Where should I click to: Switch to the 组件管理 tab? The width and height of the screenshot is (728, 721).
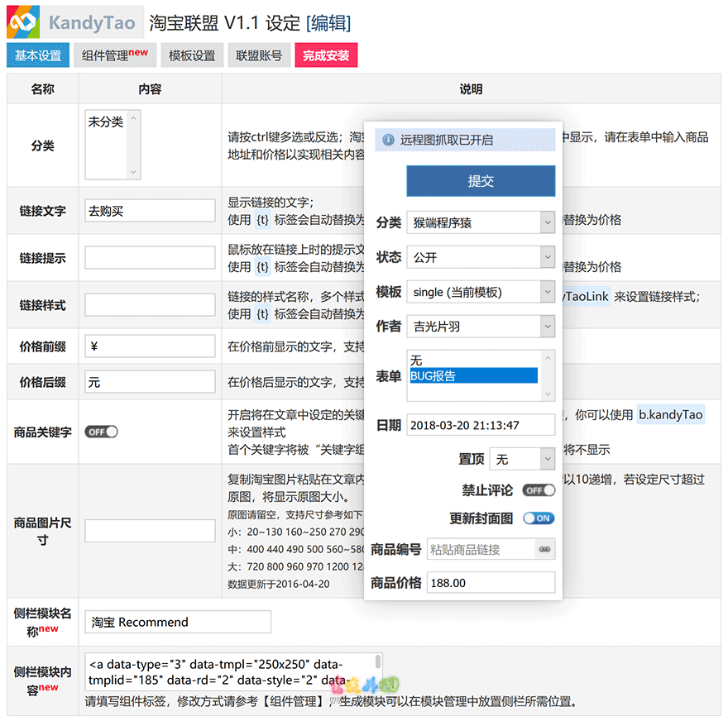(115, 55)
